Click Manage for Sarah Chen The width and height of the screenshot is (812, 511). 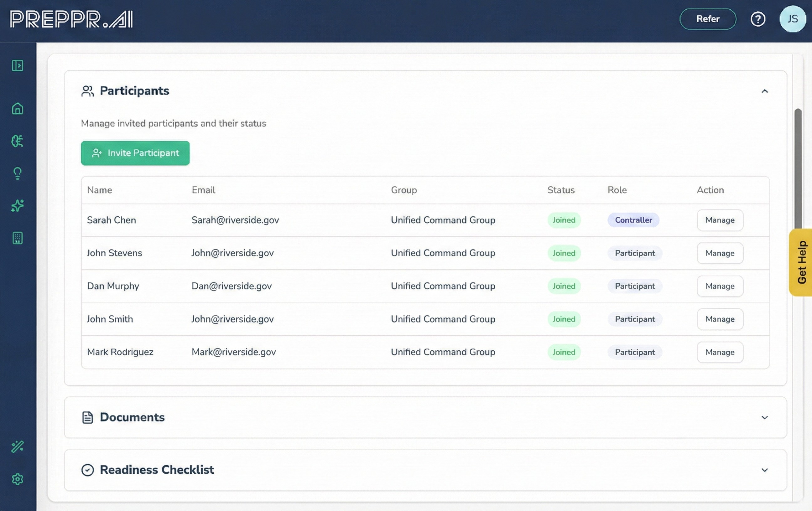[720, 220]
